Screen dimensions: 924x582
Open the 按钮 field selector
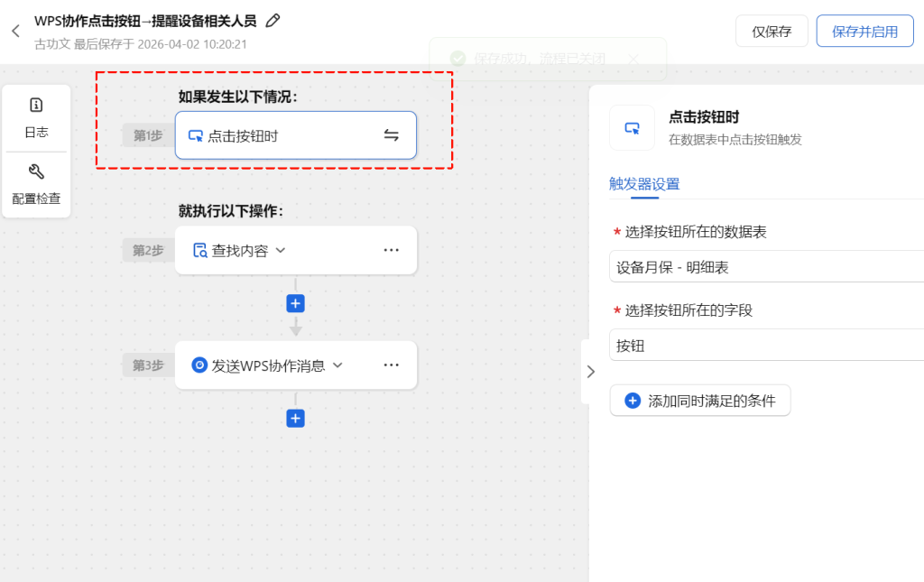tap(766, 346)
